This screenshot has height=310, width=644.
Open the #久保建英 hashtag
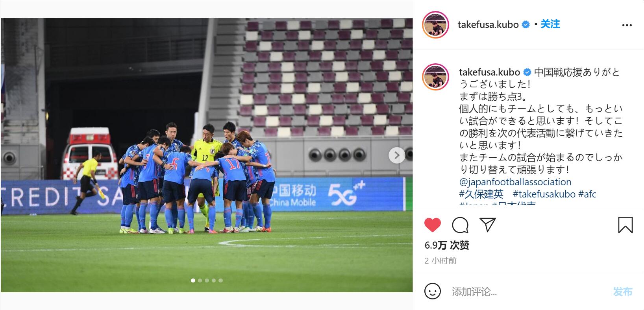tap(481, 194)
